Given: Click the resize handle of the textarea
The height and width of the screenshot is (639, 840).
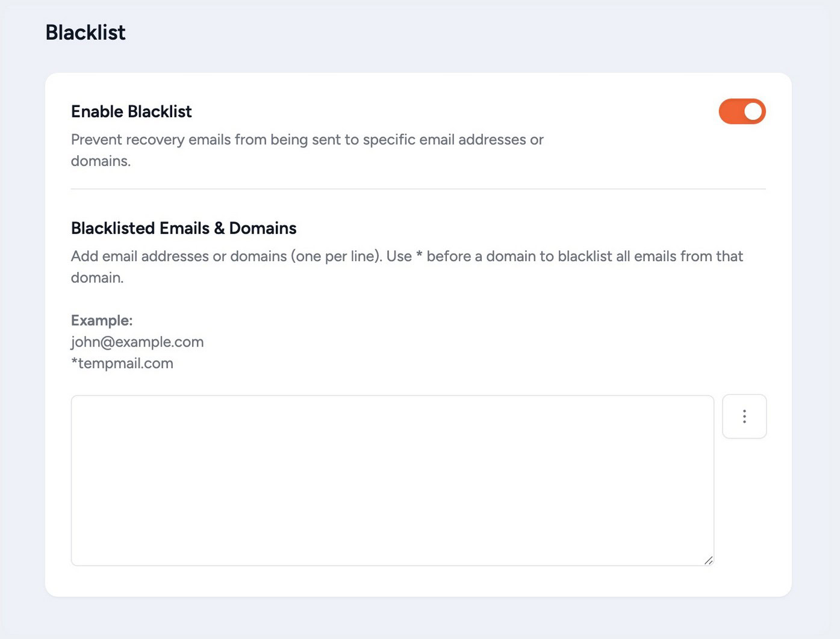Looking at the screenshot, I should pyautogui.click(x=709, y=560).
